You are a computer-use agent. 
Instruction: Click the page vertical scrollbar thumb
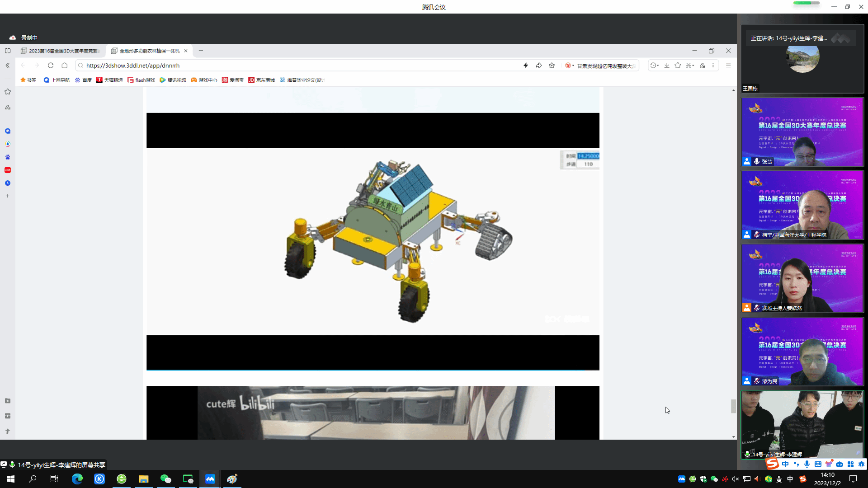point(733,406)
